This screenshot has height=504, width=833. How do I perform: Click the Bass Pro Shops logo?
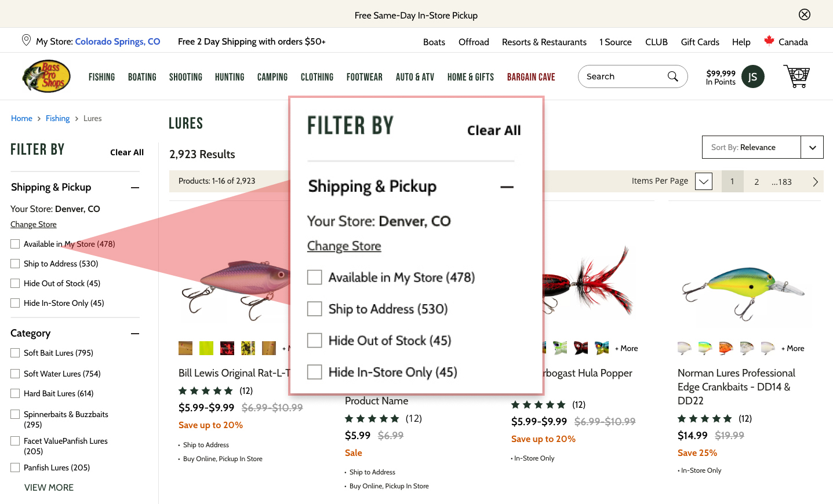46,76
